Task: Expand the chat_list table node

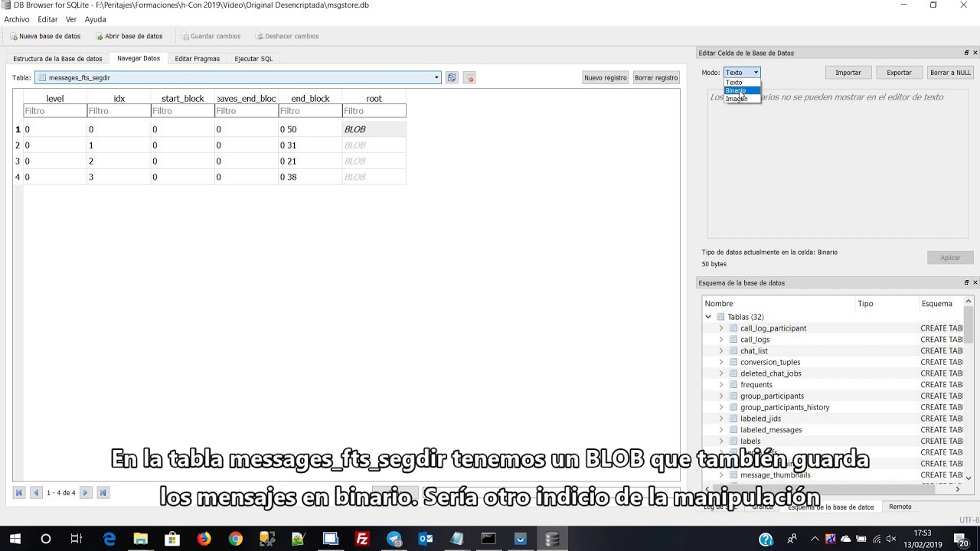Action: click(720, 350)
